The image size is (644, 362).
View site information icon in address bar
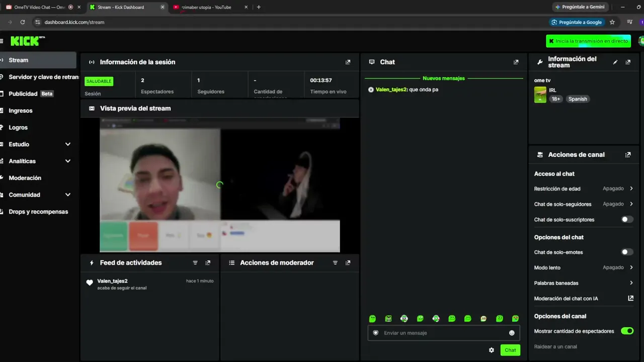pyautogui.click(x=38, y=22)
